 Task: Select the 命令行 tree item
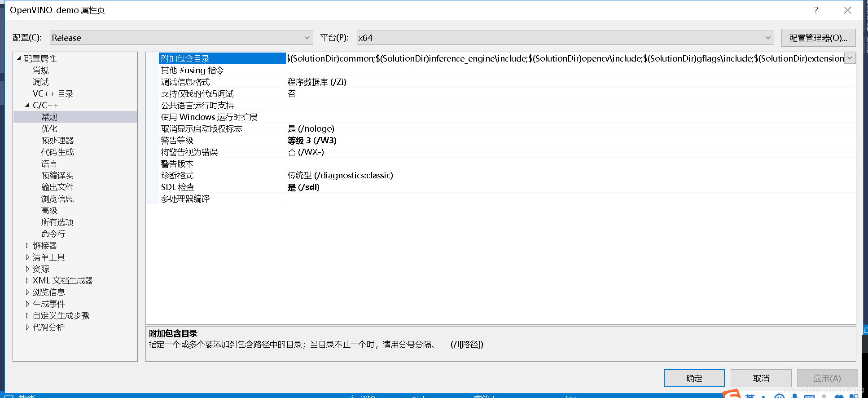tap(53, 234)
